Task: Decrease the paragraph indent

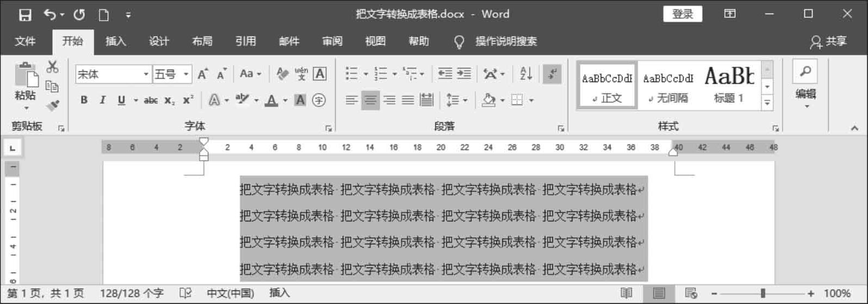Action: [445, 73]
